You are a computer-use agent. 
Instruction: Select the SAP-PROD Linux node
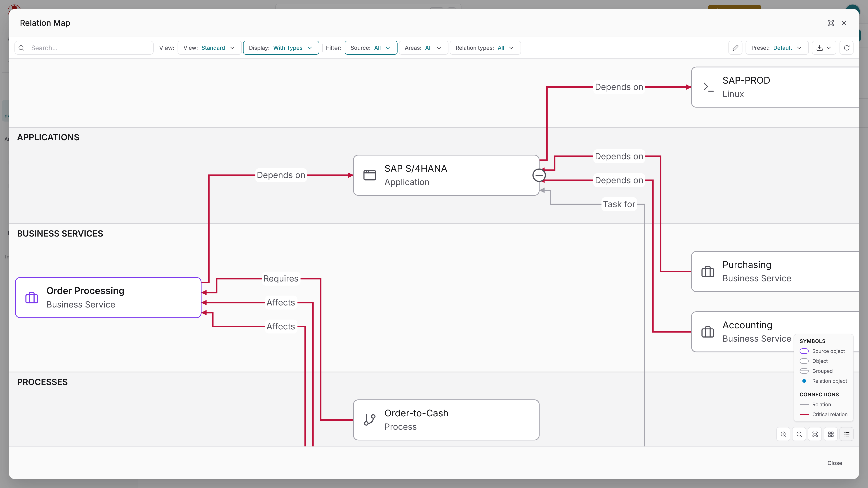tap(775, 87)
